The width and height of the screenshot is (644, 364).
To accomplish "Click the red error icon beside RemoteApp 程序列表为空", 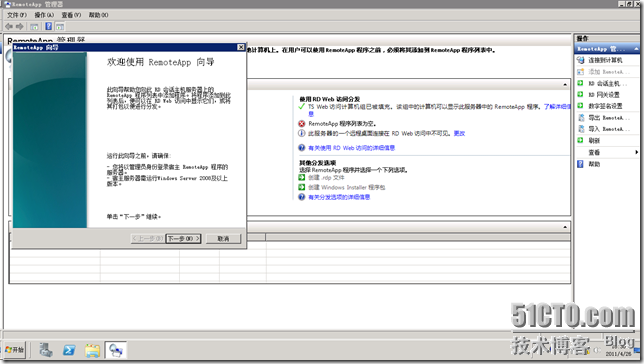I will pyautogui.click(x=301, y=123).
